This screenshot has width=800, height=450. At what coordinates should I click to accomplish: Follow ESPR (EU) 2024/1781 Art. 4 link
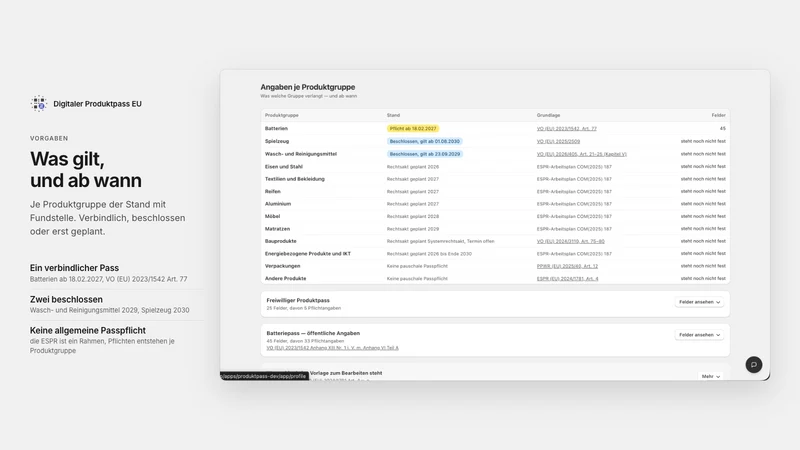567,279
